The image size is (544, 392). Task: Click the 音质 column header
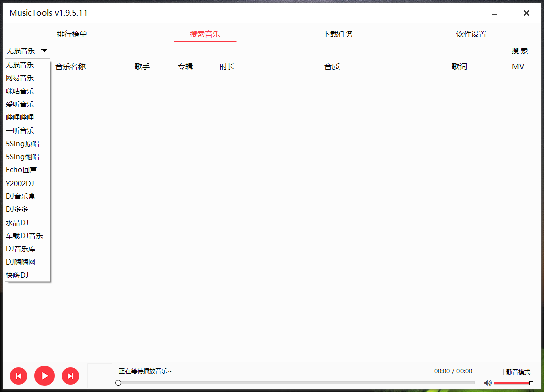pyautogui.click(x=332, y=67)
